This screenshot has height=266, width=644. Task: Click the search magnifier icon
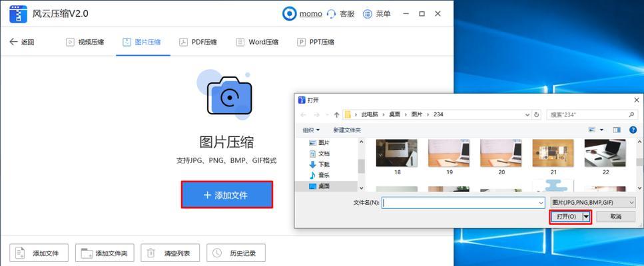pyautogui.click(x=631, y=114)
